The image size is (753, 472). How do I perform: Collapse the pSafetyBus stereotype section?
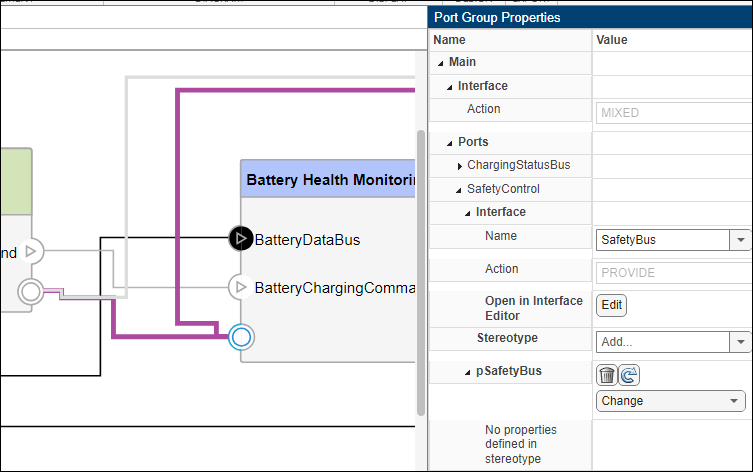467,372
